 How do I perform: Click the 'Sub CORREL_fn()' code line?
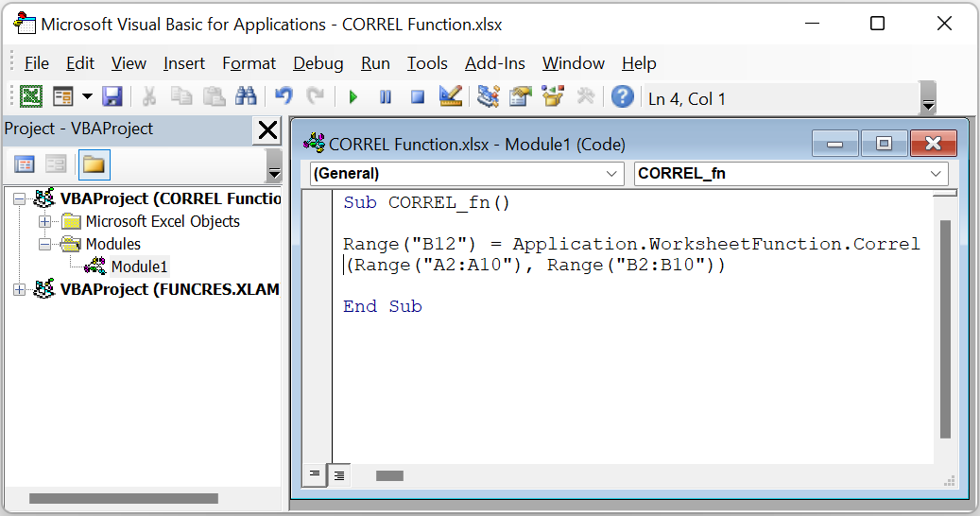tap(427, 203)
